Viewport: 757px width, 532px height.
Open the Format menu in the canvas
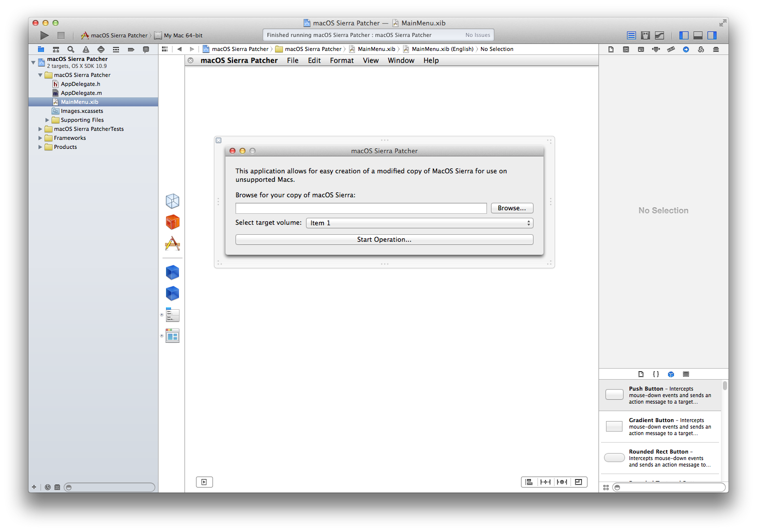point(342,60)
